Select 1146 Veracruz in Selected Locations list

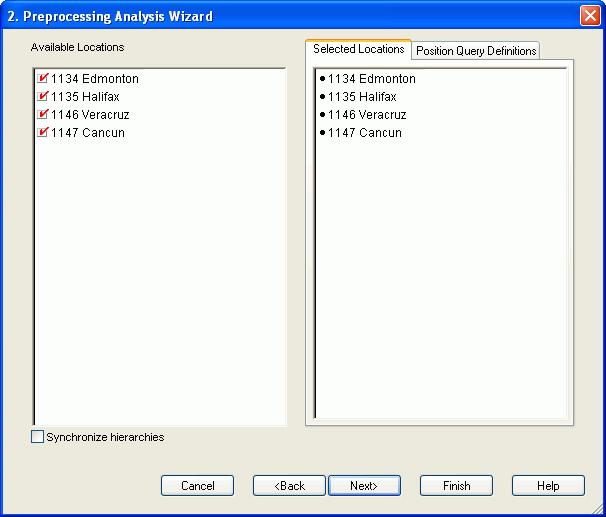[363, 114]
